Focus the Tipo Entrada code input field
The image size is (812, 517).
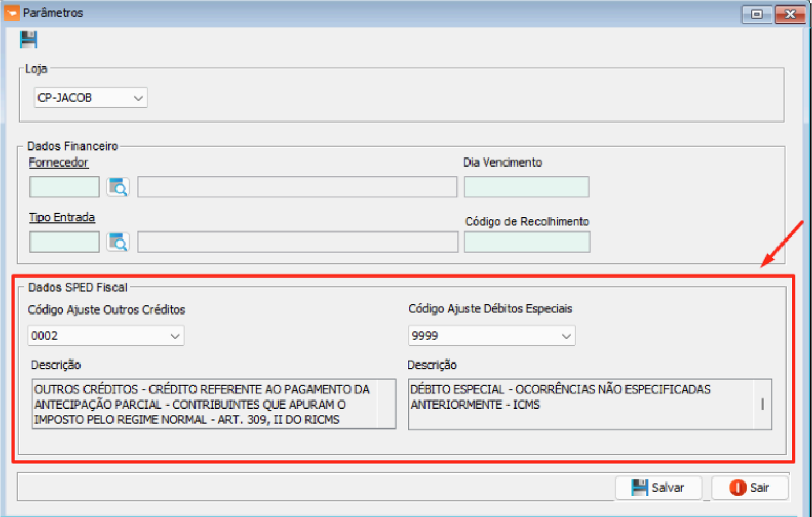[x=64, y=242]
